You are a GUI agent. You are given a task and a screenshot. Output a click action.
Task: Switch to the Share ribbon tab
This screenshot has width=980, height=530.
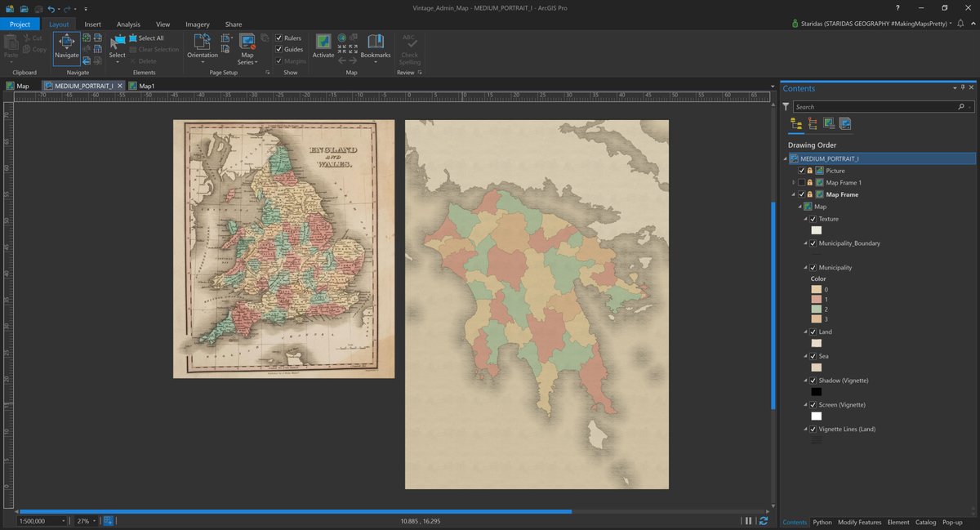(x=234, y=24)
